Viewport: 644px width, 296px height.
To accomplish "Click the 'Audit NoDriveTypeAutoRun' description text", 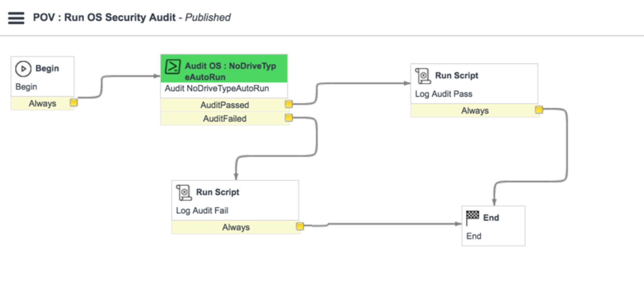I will (217, 89).
